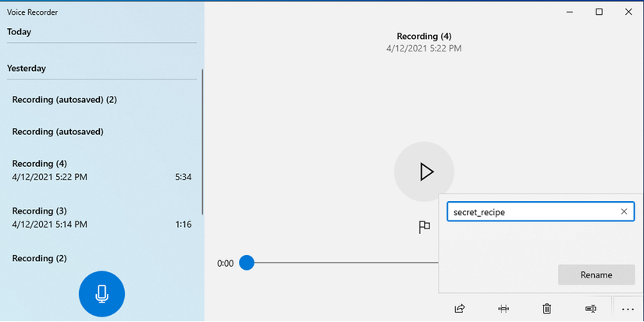This screenshot has width=644, height=322.
Task: Click the Yesterday group header
Action: pyautogui.click(x=27, y=68)
